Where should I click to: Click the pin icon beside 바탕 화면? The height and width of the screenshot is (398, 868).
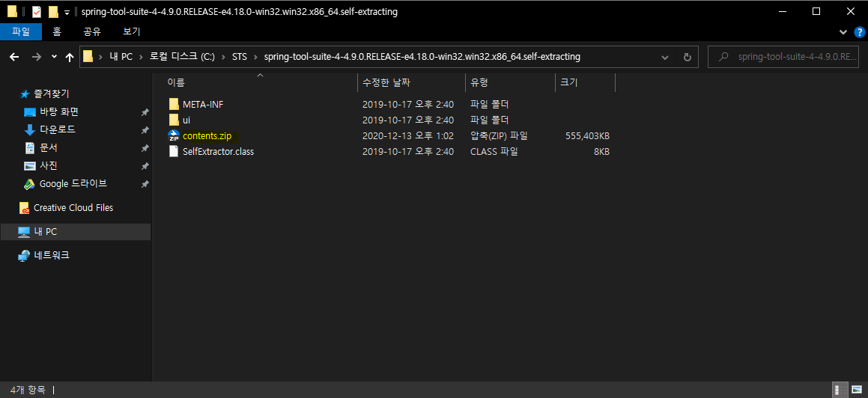pyautogui.click(x=145, y=112)
